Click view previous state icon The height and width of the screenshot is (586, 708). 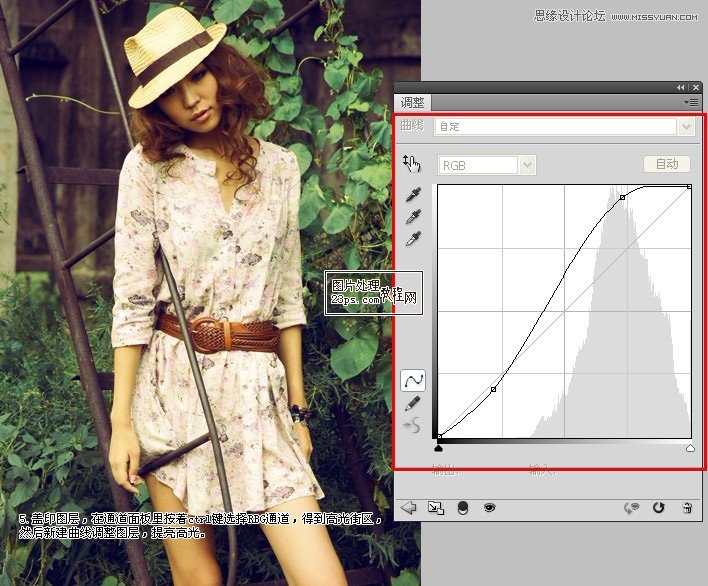(631, 508)
